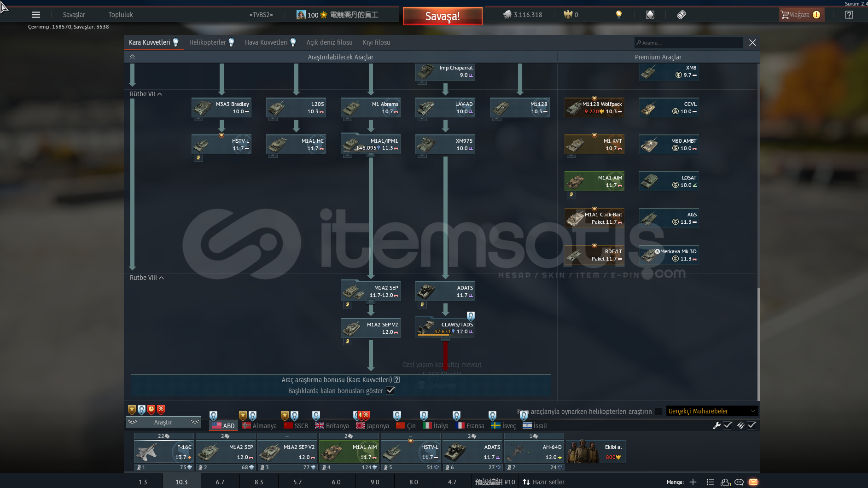Select the M1A1 HC tank
868x488 pixels.
(x=296, y=145)
